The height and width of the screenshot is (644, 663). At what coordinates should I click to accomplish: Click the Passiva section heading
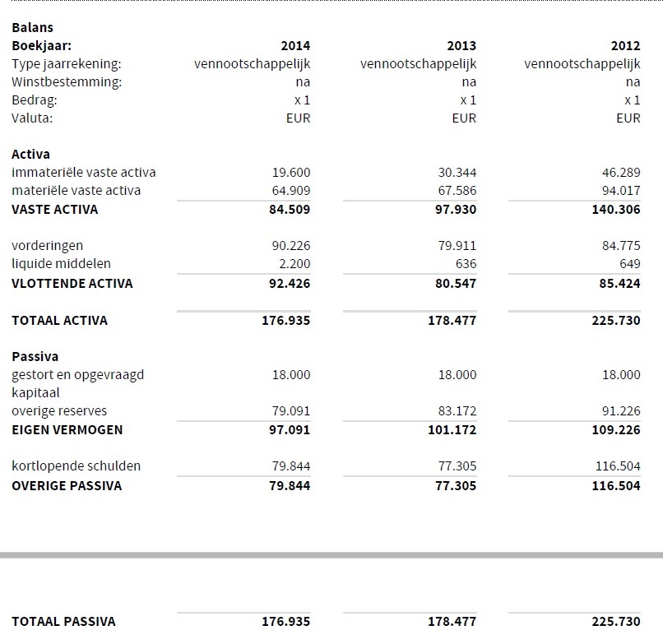[x=35, y=357]
